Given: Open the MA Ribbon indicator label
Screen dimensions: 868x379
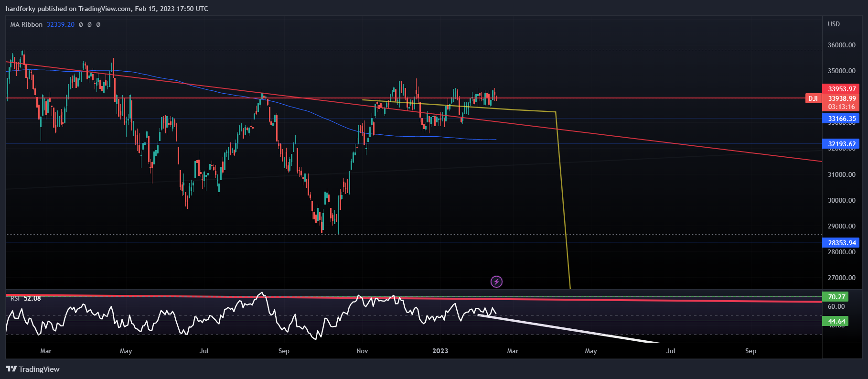Looking at the screenshot, I should coord(26,24).
